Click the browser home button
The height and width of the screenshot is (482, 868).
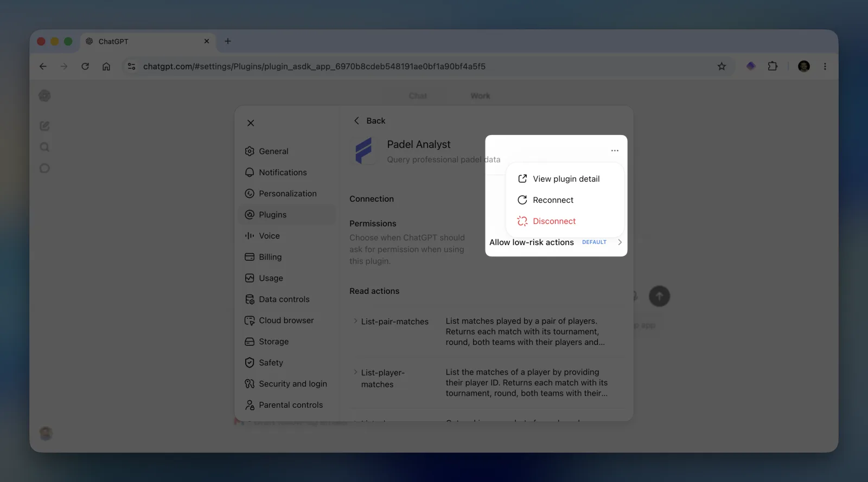click(x=106, y=66)
